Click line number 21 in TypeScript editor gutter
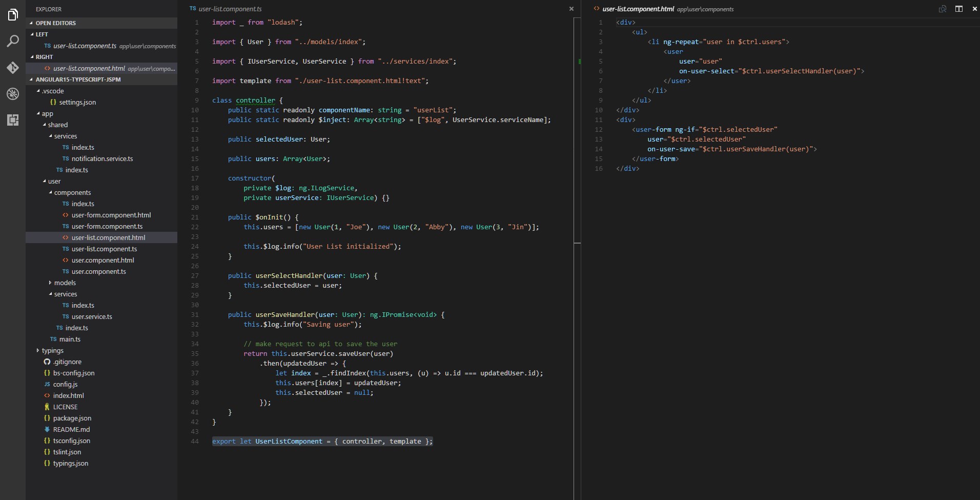The width and height of the screenshot is (980, 500). tap(195, 217)
